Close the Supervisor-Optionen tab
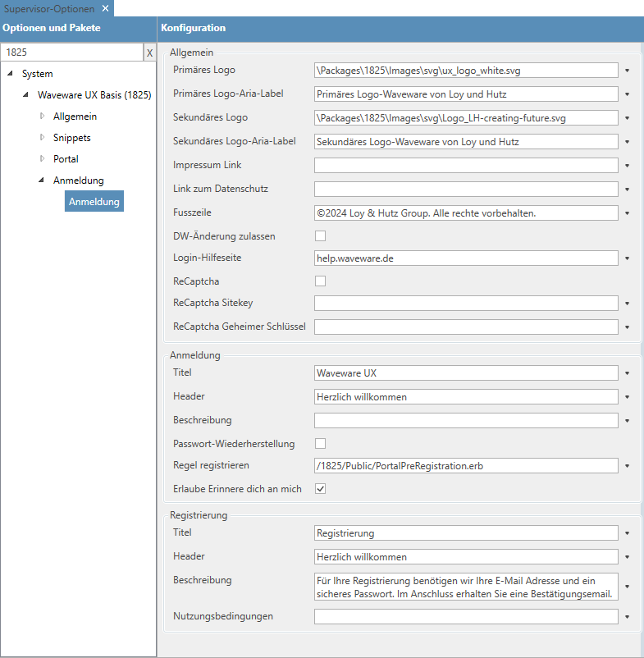 click(105, 8)
